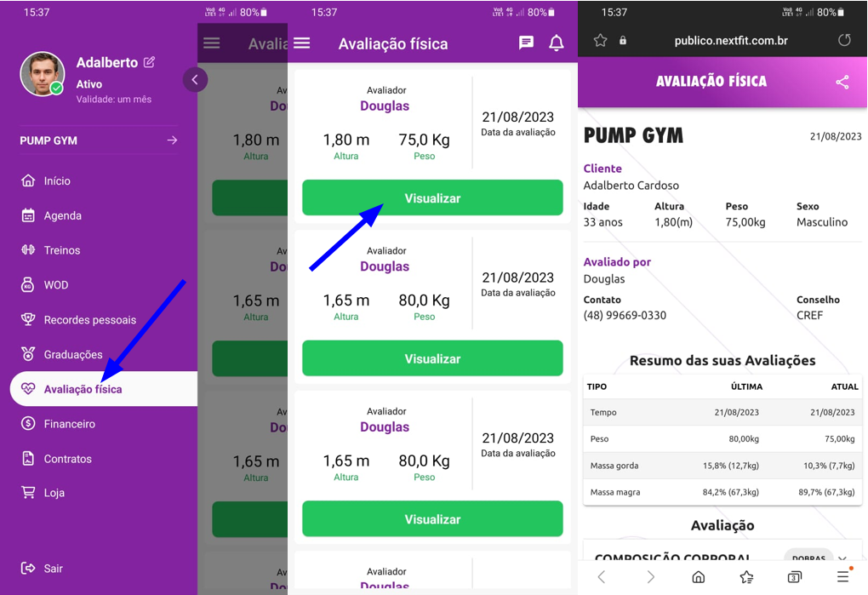Click the home icon beside Início
This screenshot has height=595, width=868.
pyautogui.click(x=28, y=180)
